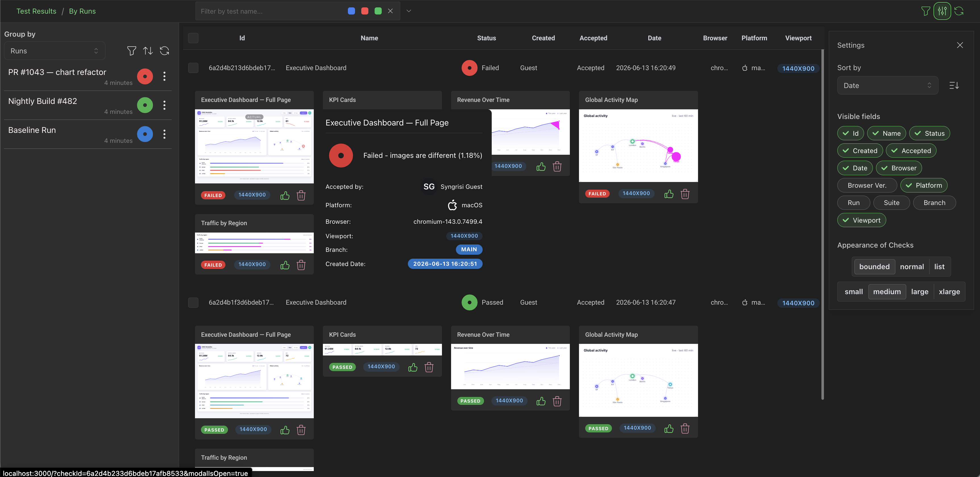Delete the failed Revenue Over Time check
The image size is (980, 477).
pyautogui.click(x=557, y=166)
